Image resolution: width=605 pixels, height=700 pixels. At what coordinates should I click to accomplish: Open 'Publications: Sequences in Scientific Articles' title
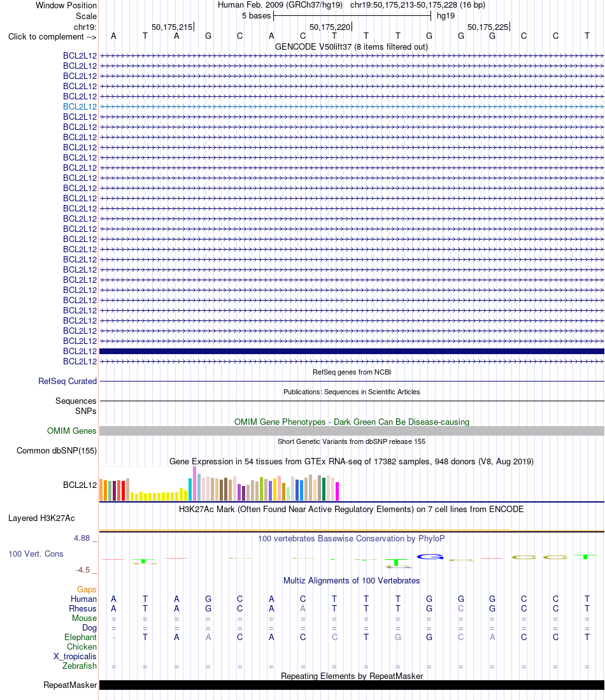pos(352,392)
